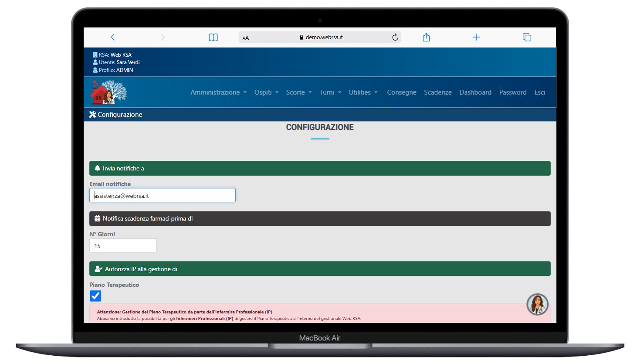Go to the Consegne menu item
Viewport: 644px width, 364px height.
tap(401, 92)
